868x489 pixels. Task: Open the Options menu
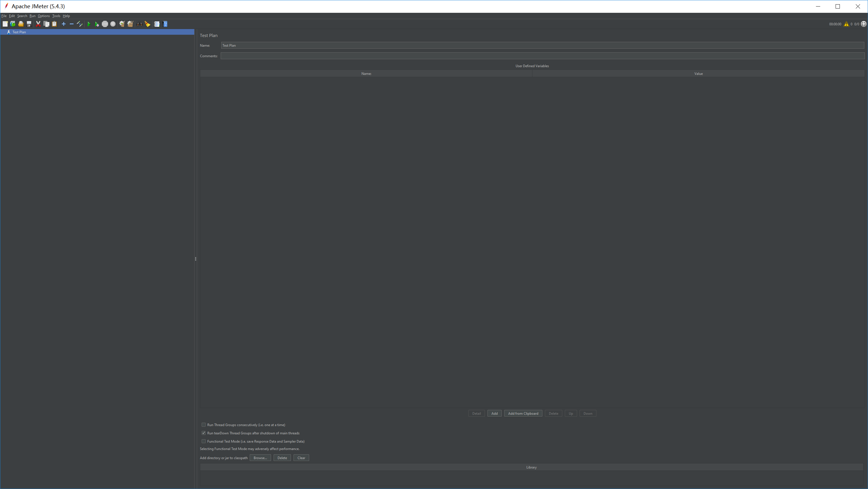click(44, 16)
